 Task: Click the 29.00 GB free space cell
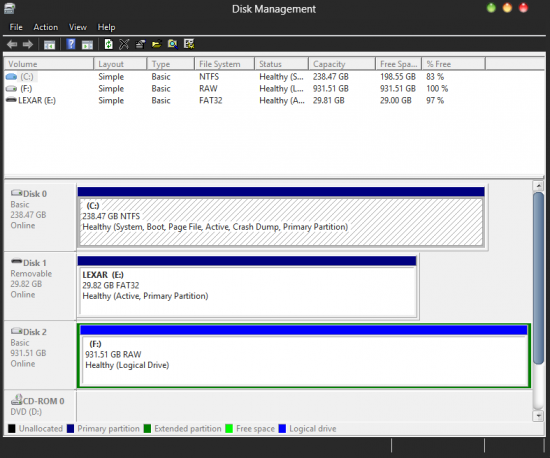(396, 100)
